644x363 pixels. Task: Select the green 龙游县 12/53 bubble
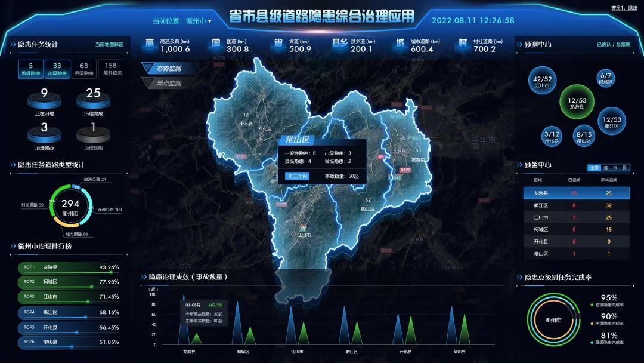[x=577, y=102]
